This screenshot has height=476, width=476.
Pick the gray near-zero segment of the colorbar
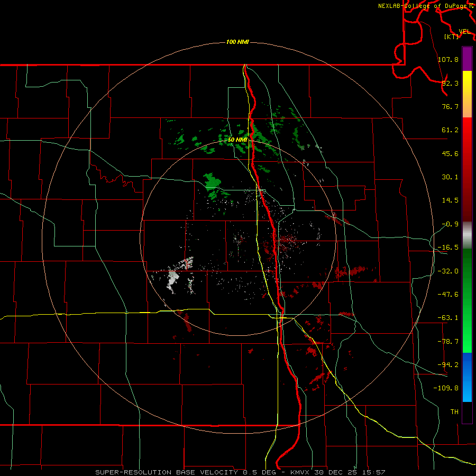tap(467, 235)
